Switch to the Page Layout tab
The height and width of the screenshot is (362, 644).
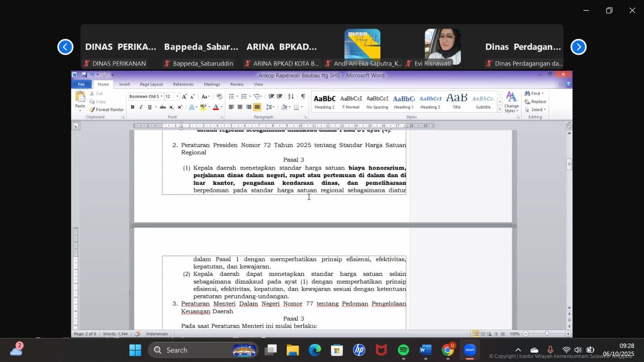151,84
